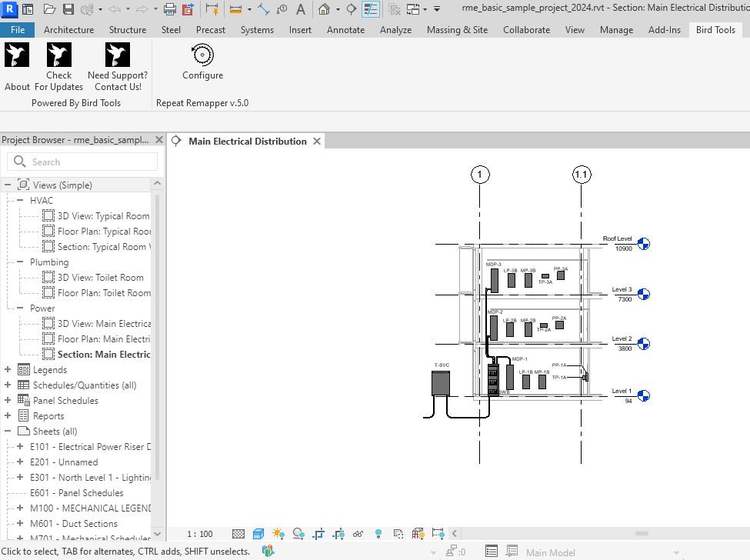Expand the Legends node in Project Browser
Image resolution: width=750 pixels, height=560 pixels.
click(8, 370)
